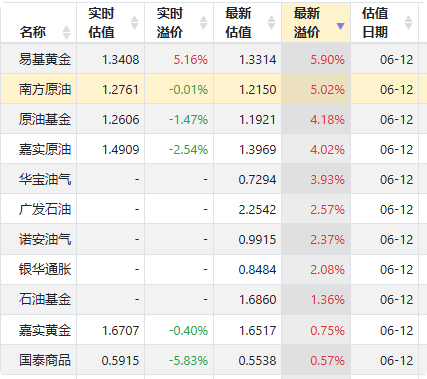Toggle 最新溢价 descending sort arrow
Screen dimensions: 427x379
pos(340,26)
